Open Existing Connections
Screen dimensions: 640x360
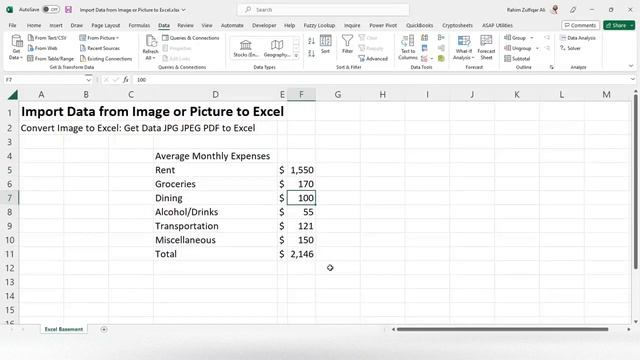point(106,59)
